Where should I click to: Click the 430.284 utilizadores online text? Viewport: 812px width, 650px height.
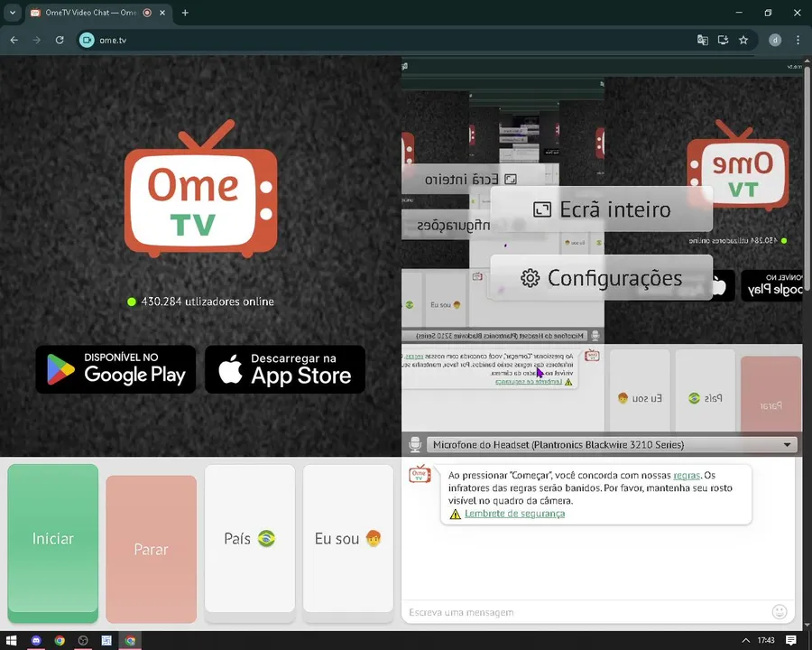(x=208, y=302)
